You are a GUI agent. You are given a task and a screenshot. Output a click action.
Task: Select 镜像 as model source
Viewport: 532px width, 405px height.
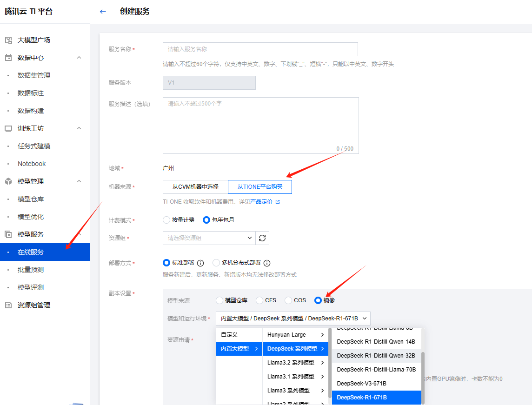point(318,300)
